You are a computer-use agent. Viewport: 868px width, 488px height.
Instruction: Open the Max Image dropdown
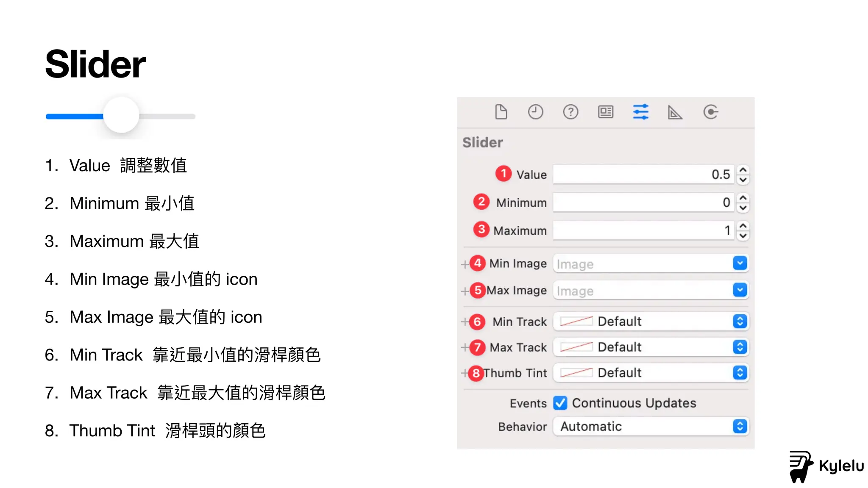[x=740, y=290]
